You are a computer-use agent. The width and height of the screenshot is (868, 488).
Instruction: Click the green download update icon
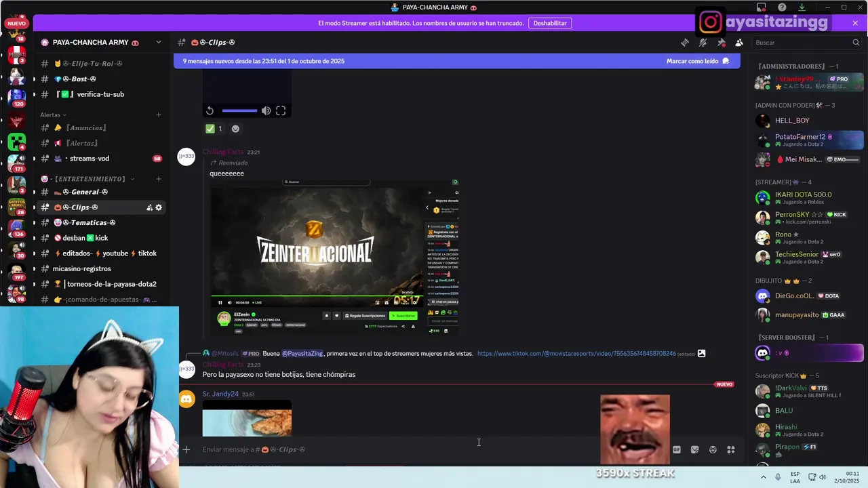point(802,7)
